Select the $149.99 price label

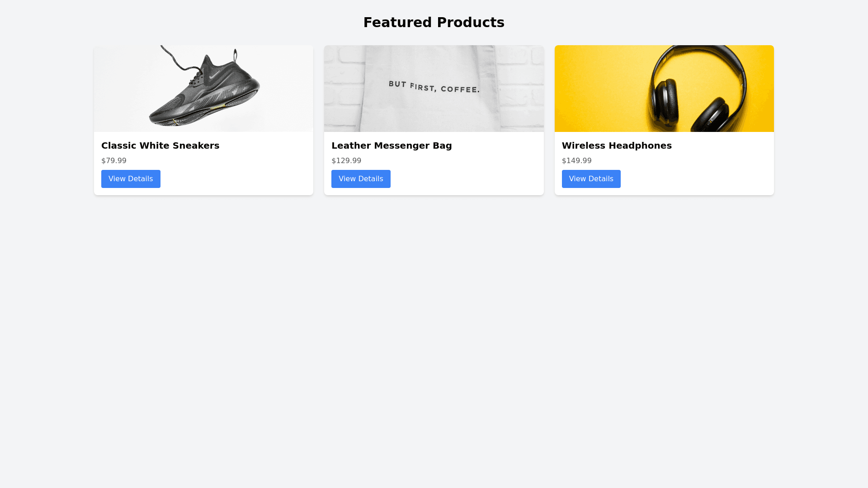point(576,161)
